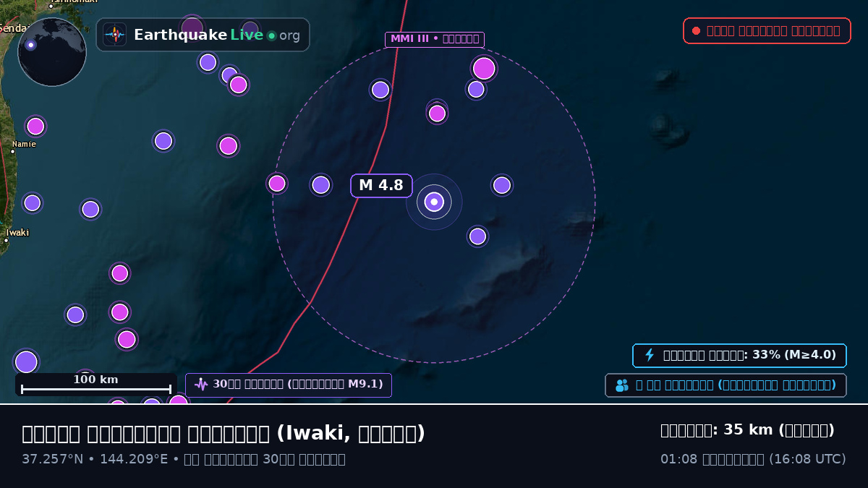This screenshot has width=868, height=488.
Task: Open the 30-day badge mentioning M9.1
Action: pyautogui.click(x=289, y=385)
